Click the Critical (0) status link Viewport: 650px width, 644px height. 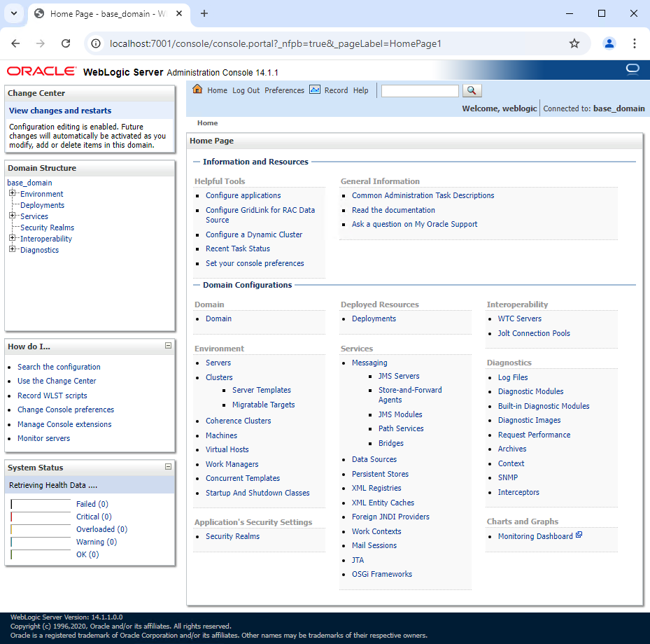pos(94,517)
